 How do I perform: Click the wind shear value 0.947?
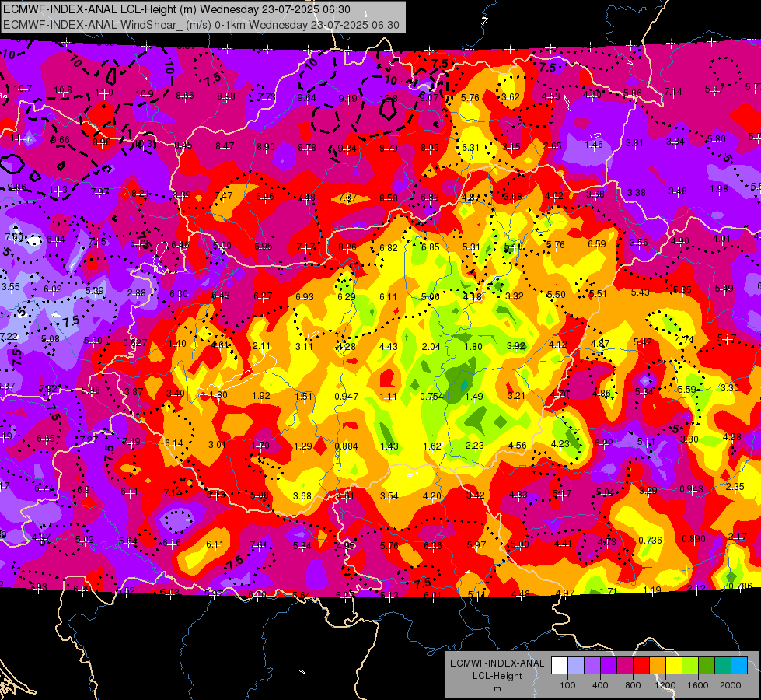[x=347, y=397]
